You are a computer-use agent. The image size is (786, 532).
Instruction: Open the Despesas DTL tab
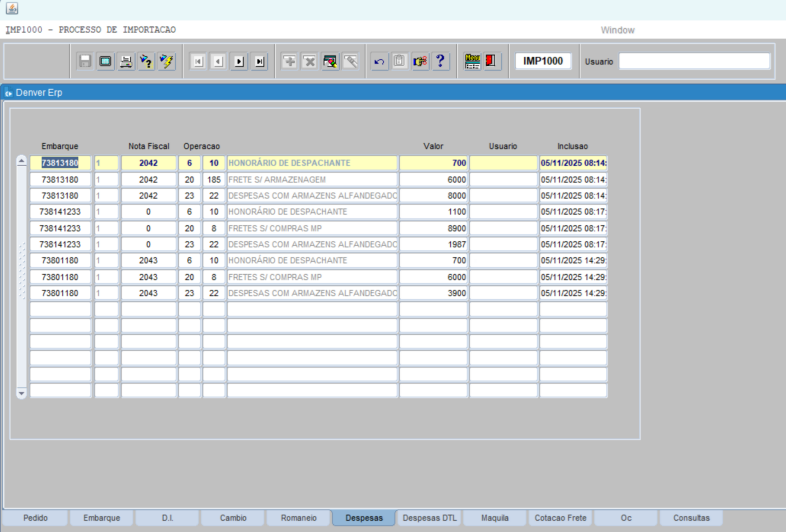pyautogui.click(x=429, y=518)
